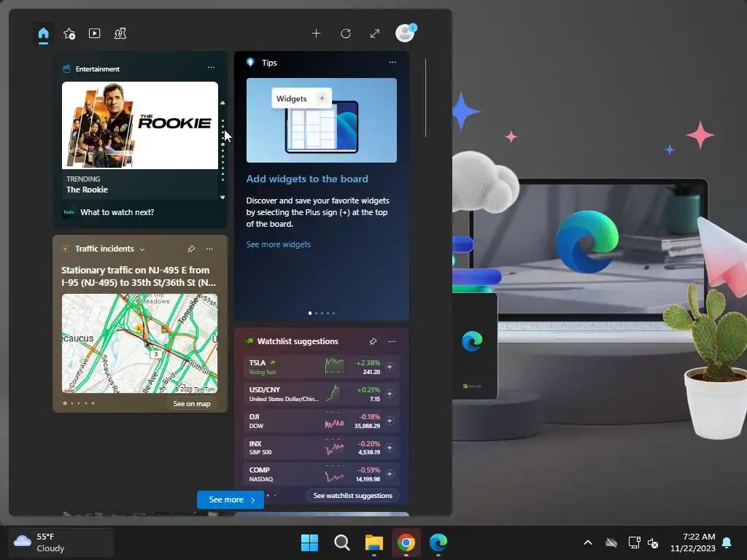Open the Windows Start menu

click(x=309, y=542)
